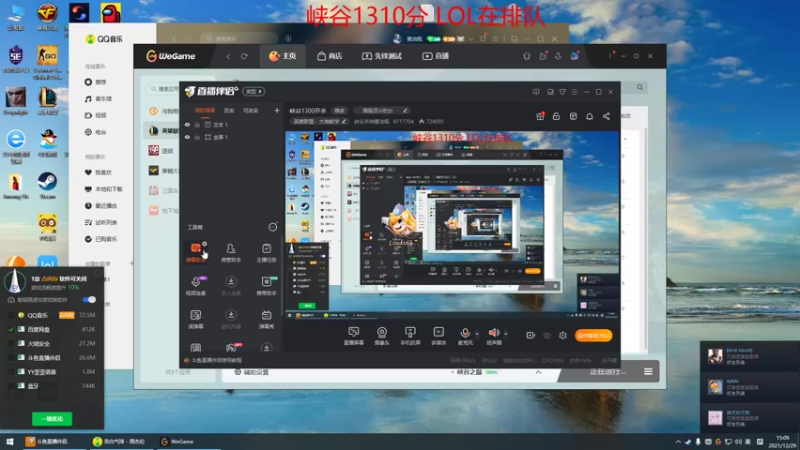Open Windows Start menu
Screen dimensions: 800x450
[9, 441]
